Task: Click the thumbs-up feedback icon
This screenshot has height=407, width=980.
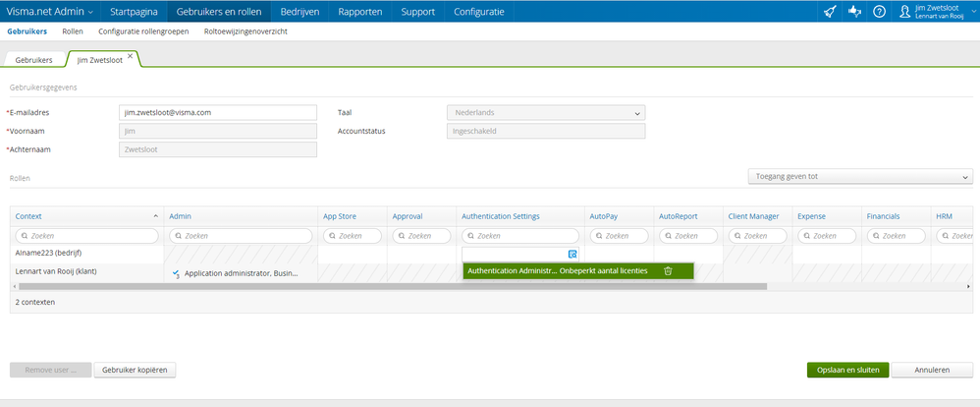Action: [854, 11]
